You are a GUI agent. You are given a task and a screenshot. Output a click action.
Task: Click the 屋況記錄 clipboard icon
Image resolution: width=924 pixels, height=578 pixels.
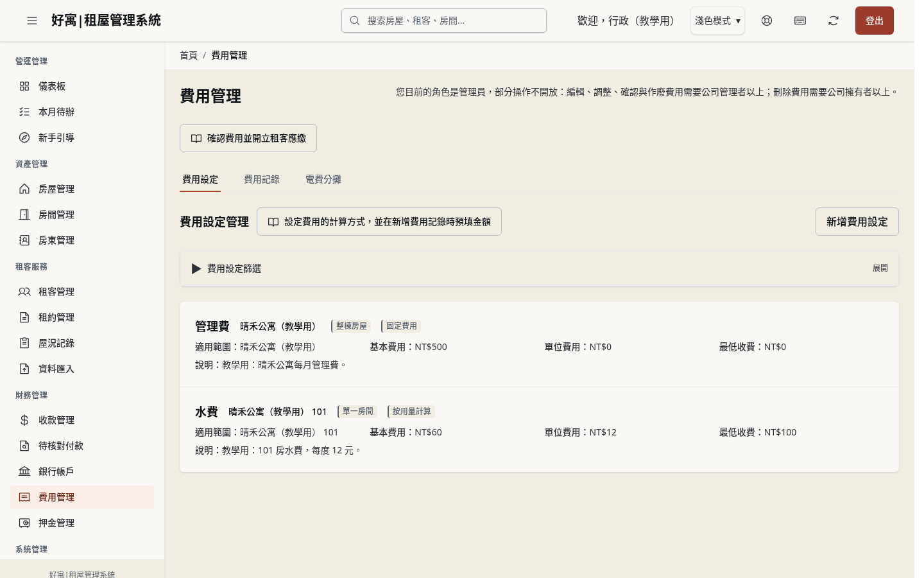click(x=24, y=343)
